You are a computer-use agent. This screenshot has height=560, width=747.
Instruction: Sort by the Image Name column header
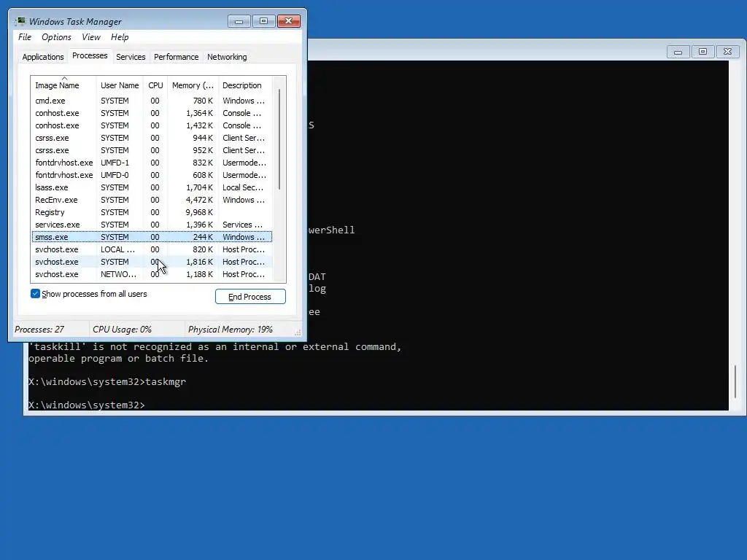[64, 85]
